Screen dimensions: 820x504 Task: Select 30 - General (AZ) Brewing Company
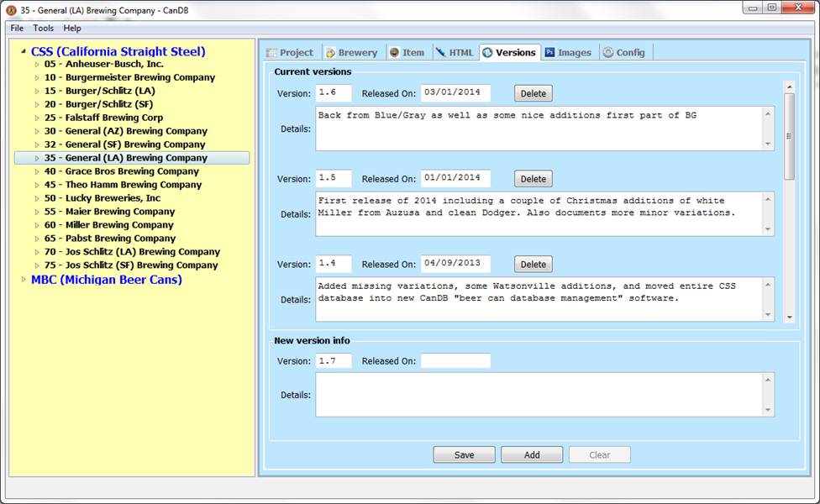125,131
